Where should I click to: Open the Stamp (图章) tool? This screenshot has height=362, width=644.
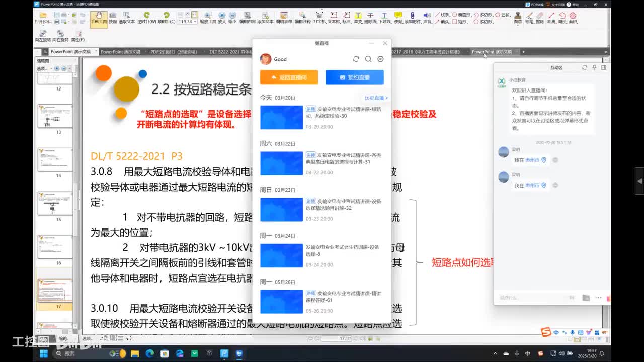517,19
